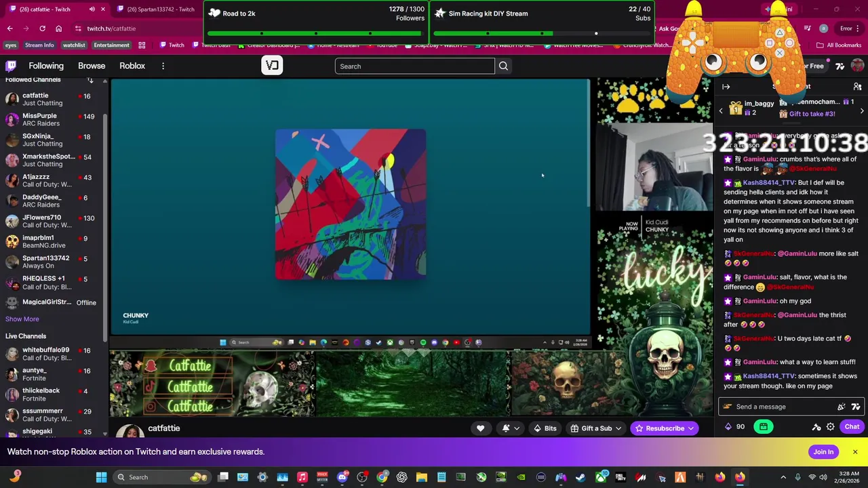
Task: Open the Discord app in the taskbar
Action: [x=342, y=477]
